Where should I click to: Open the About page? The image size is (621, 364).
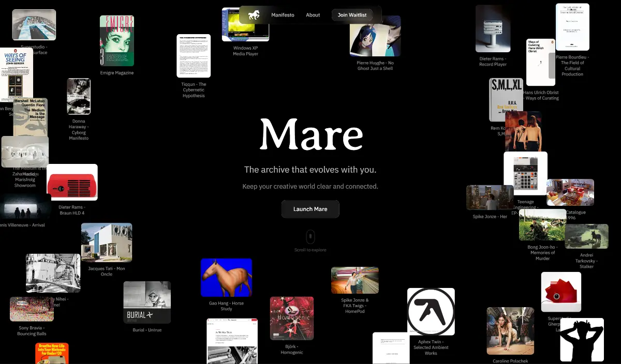pos(313,14)
